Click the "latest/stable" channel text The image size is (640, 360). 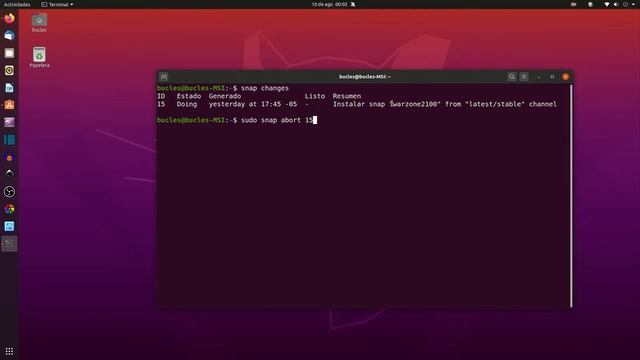click(495, 104)
